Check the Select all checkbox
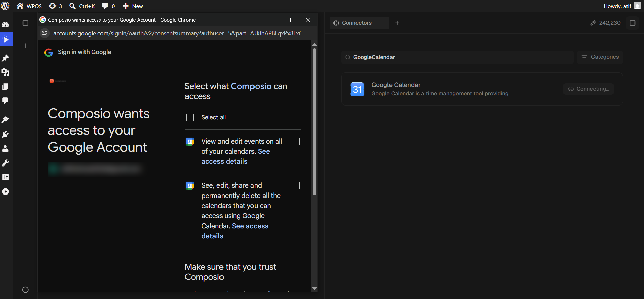This screenshot has height=299, width=644. (x=190, y=117)
